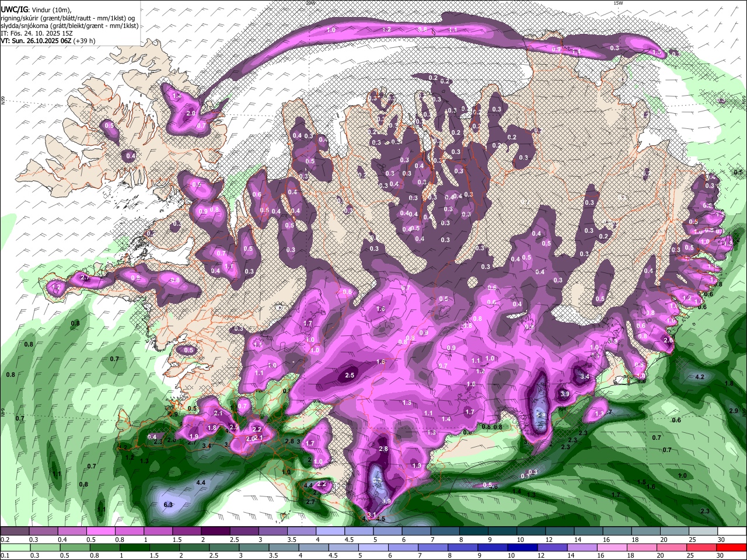
Task: Click the '15W' longitude label
Action: pos(617,3)
